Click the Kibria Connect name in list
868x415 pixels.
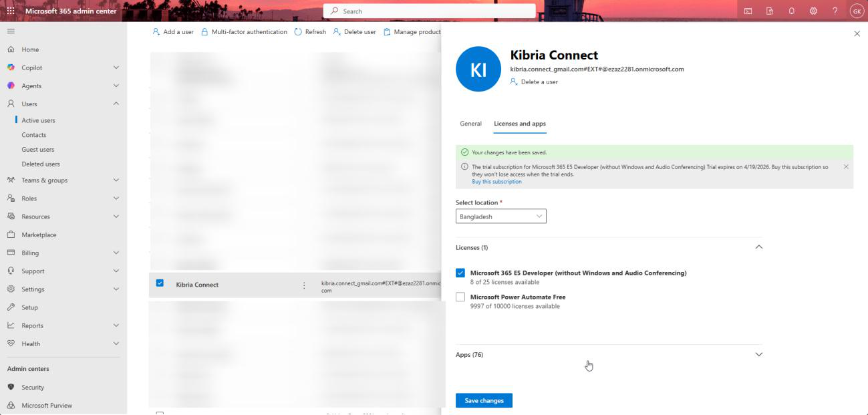coord(197,285)
